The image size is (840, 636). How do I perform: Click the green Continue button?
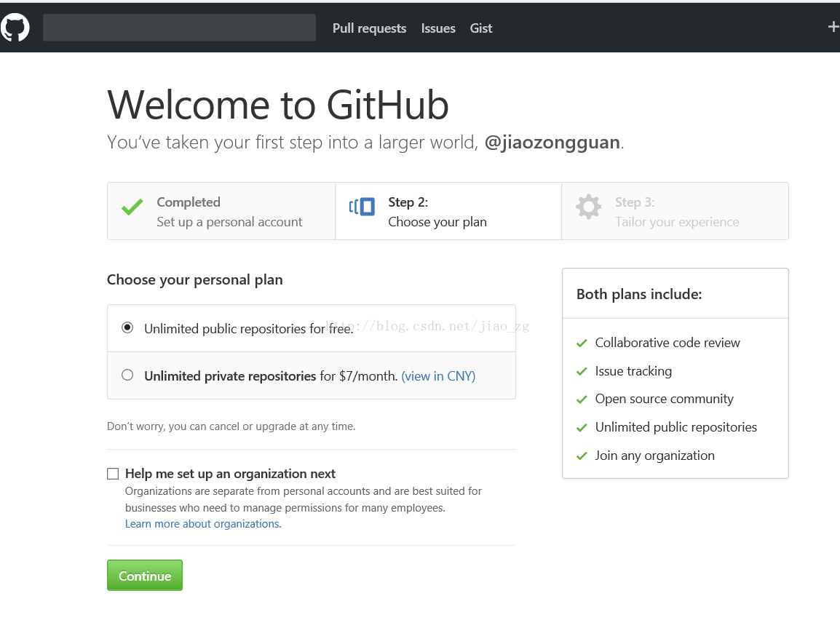coord(145,576)
